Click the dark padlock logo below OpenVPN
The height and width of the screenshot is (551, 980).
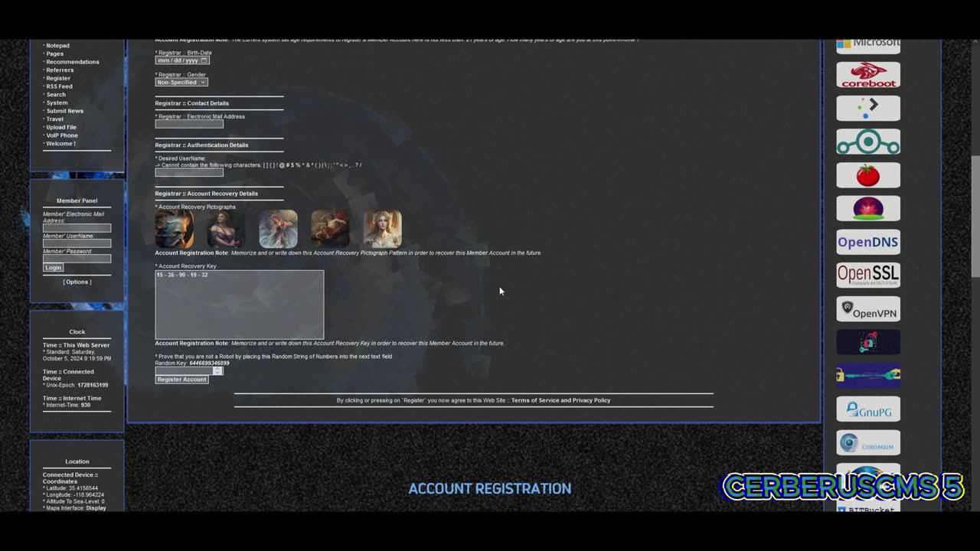coord(868,342)
